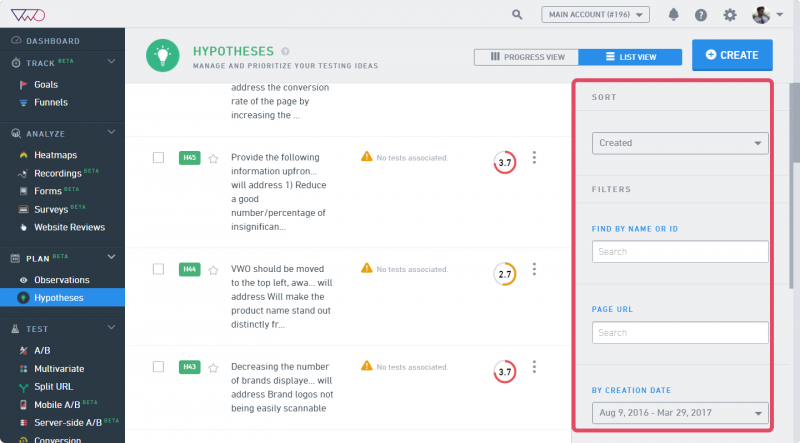Select the H45 hypothesis checkbox
Screen dimensions: 800x443
pos(158,157)
